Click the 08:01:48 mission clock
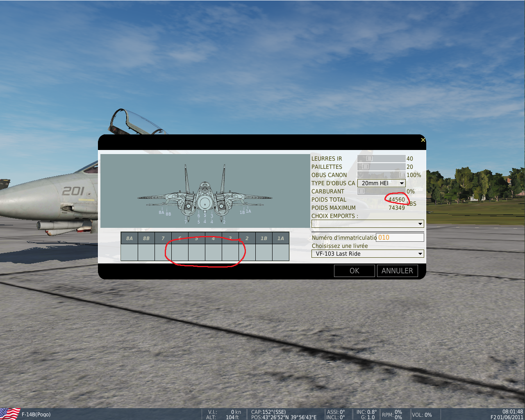This screenshot has width=525, height=420. (513, 412)
